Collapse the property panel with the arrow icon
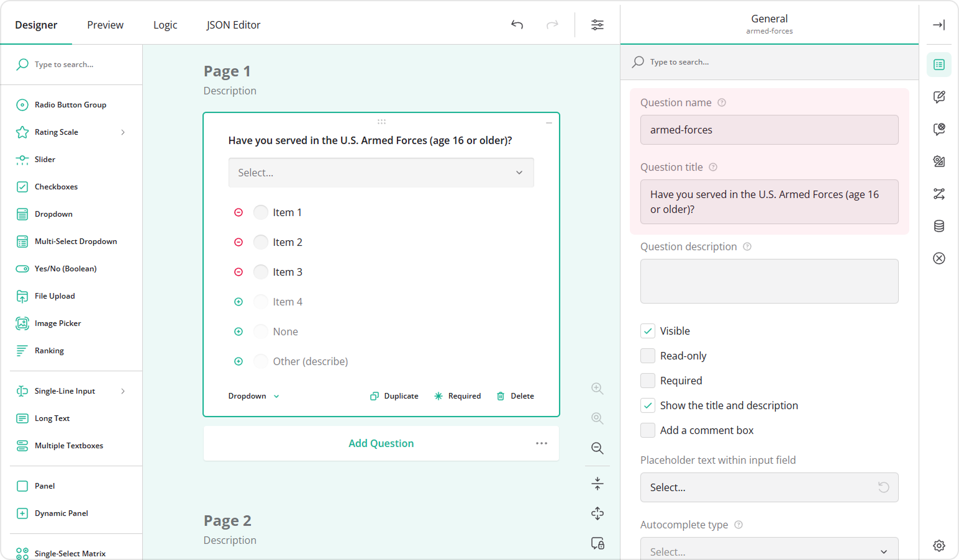 click(939, 25)
